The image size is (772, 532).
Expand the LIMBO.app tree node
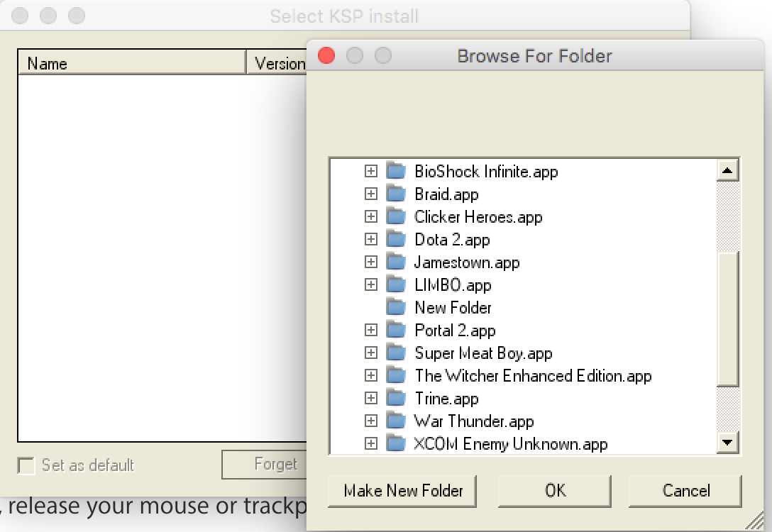pyautogui.click(x=370, y=284)
